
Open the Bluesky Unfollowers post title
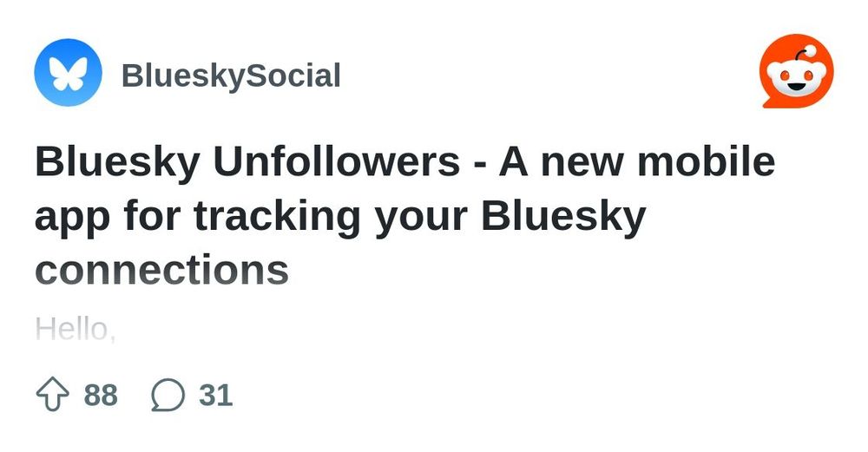(404, 216)
